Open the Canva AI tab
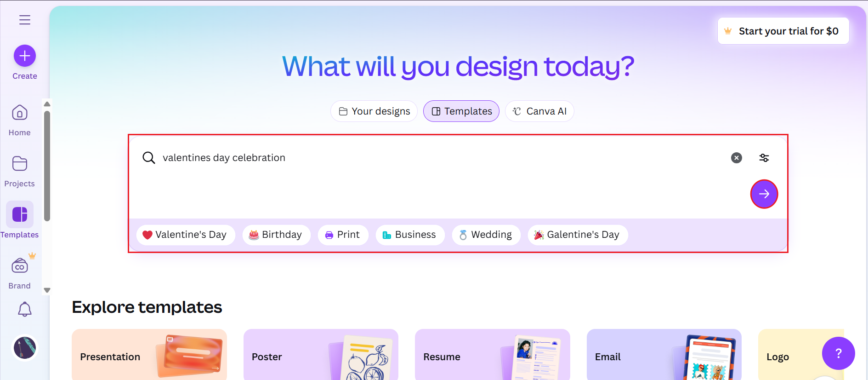 point(539,111)
